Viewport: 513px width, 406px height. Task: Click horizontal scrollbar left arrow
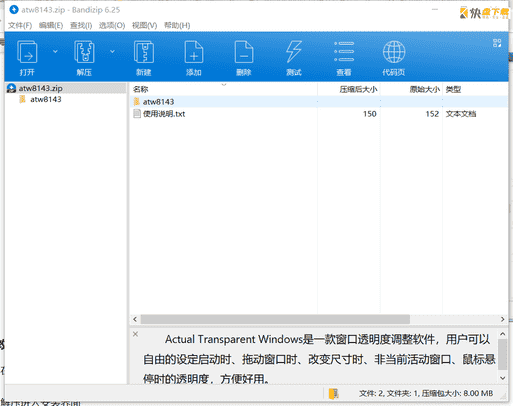pos(135,319)
